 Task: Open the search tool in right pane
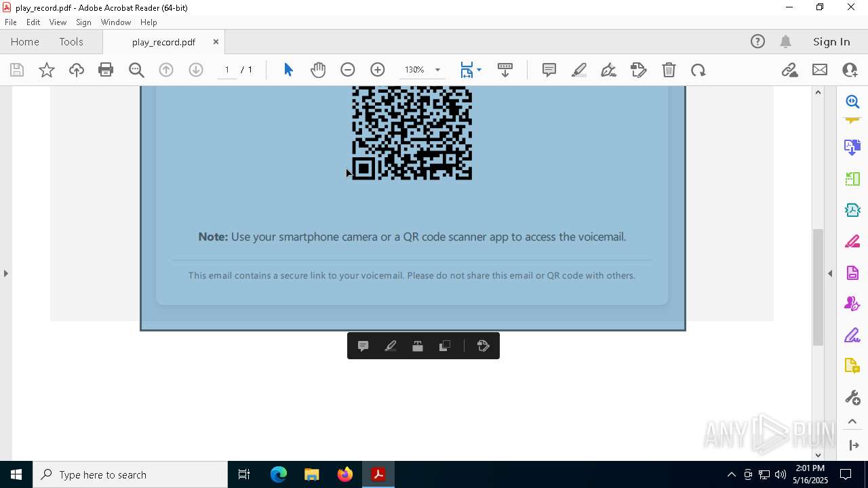tap(852, 102)
